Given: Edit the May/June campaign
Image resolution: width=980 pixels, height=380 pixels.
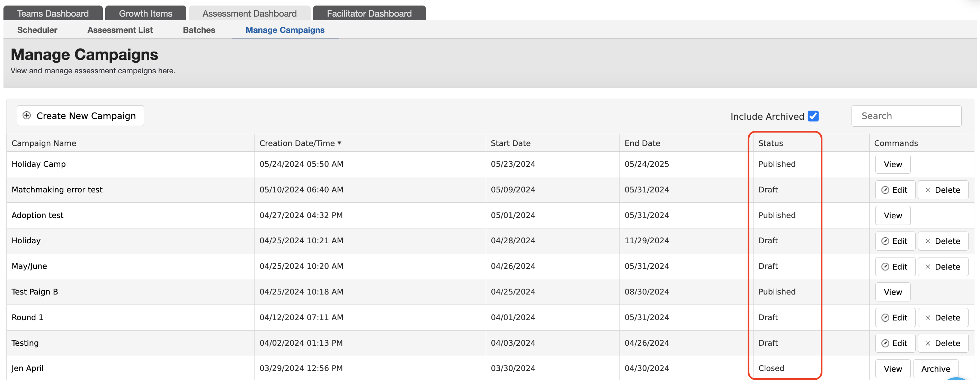Looking at the screenshot, I should click(x=895, y=266).
